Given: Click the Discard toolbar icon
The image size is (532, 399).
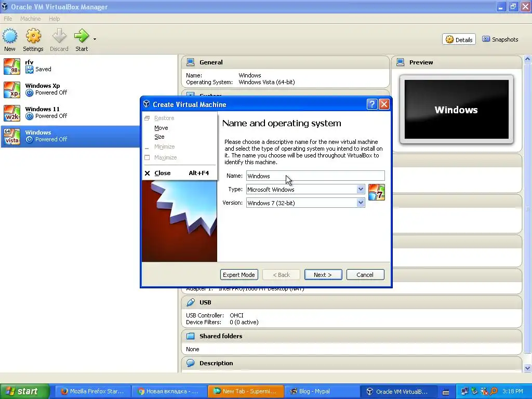Looking at the screenshot, I should [59, 36].
